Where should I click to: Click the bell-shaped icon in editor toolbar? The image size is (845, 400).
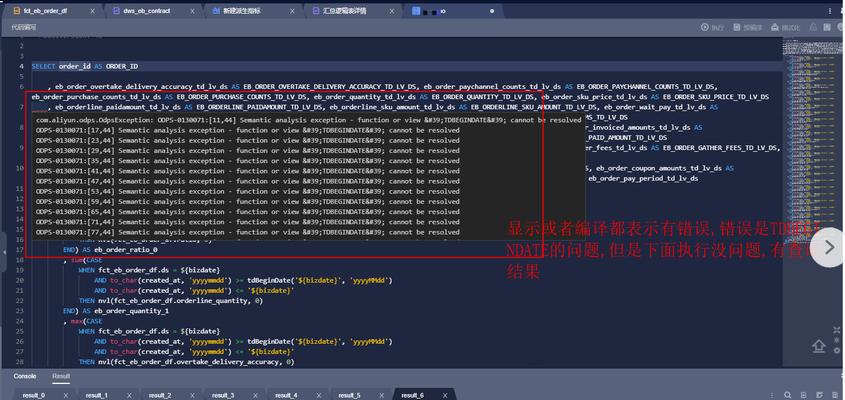815,27
